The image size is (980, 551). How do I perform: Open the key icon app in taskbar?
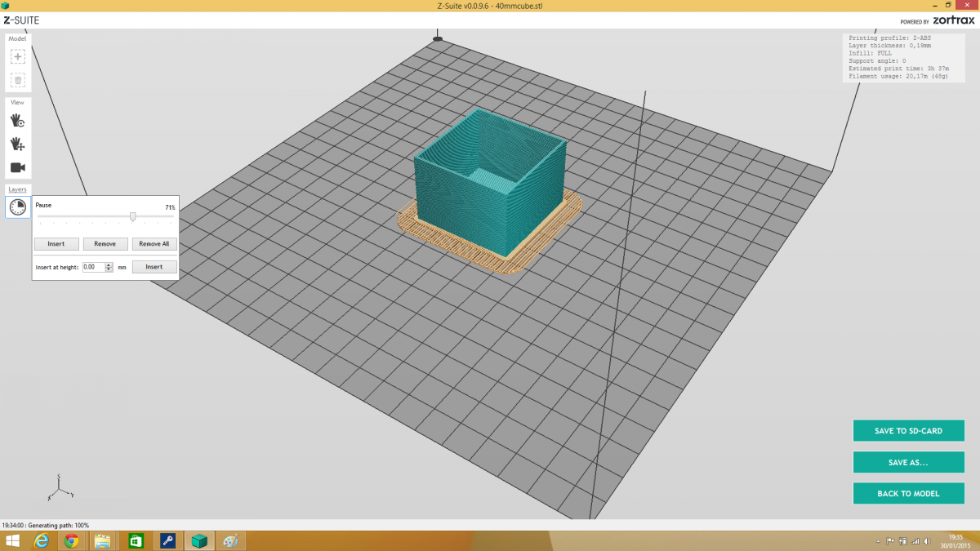click(167, 540)
